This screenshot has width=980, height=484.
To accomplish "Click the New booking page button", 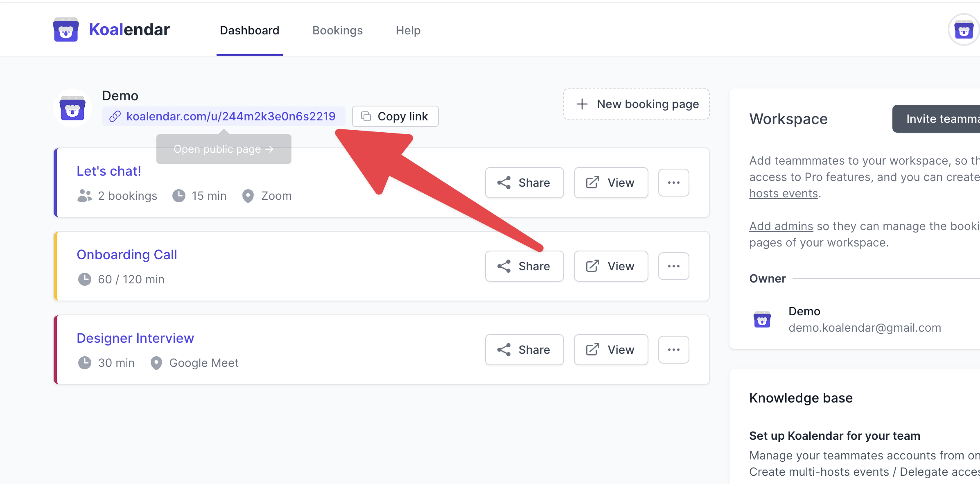I will coord(637,104).
